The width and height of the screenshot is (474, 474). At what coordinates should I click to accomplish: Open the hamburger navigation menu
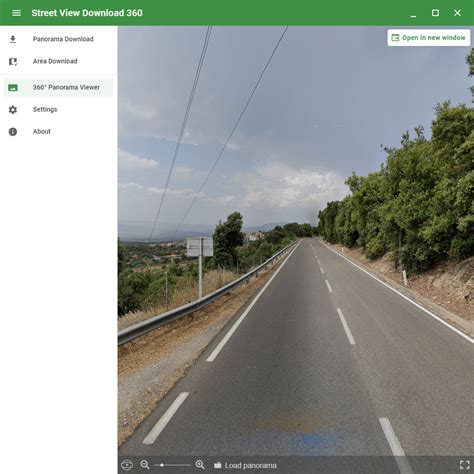(x=16, y=13)
